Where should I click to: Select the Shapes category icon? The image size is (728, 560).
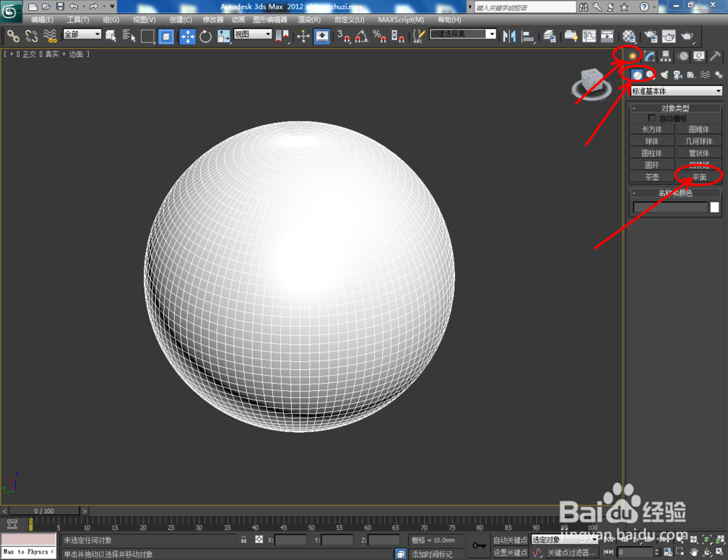click(x=650, y=74)
